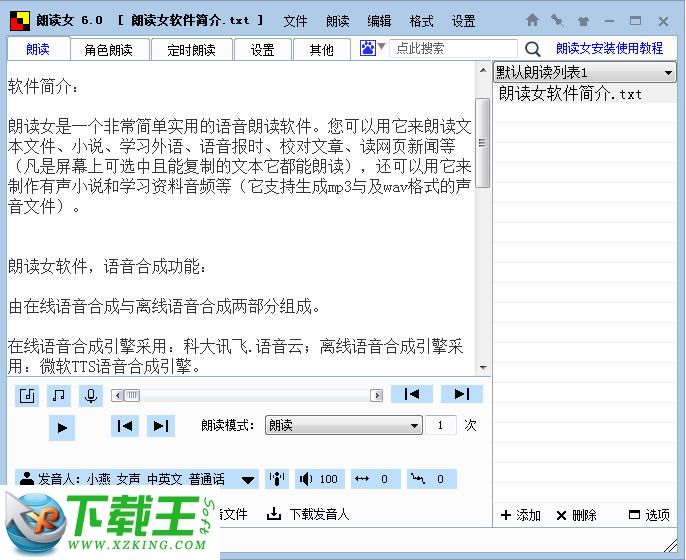Open the 朗读 menu in title bar

point(337,21)
